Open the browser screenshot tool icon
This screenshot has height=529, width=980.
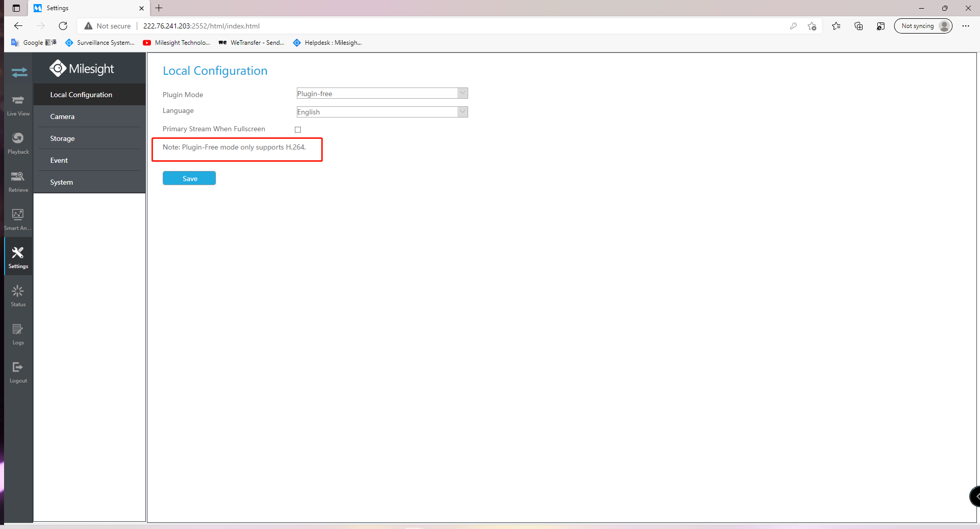881,26
